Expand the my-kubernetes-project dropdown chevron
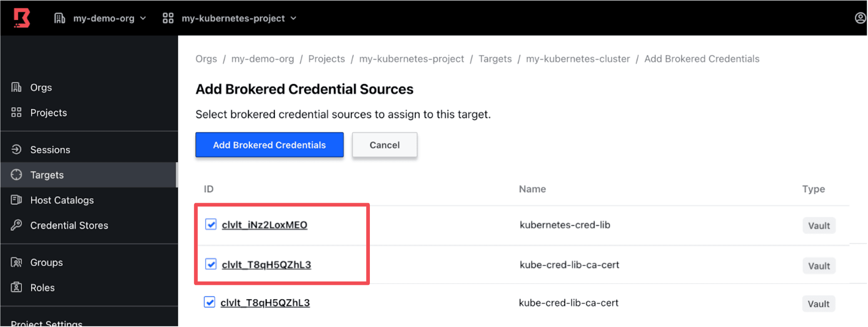 pos(293,18)
